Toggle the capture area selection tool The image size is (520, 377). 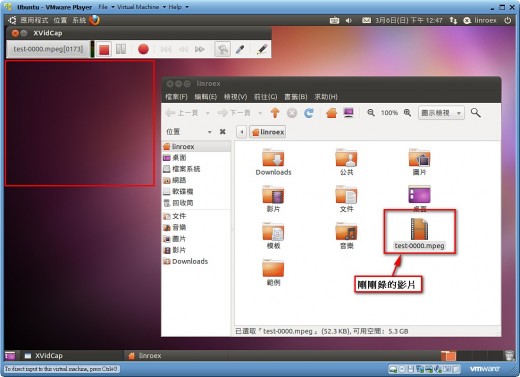[x=222, y=49]
